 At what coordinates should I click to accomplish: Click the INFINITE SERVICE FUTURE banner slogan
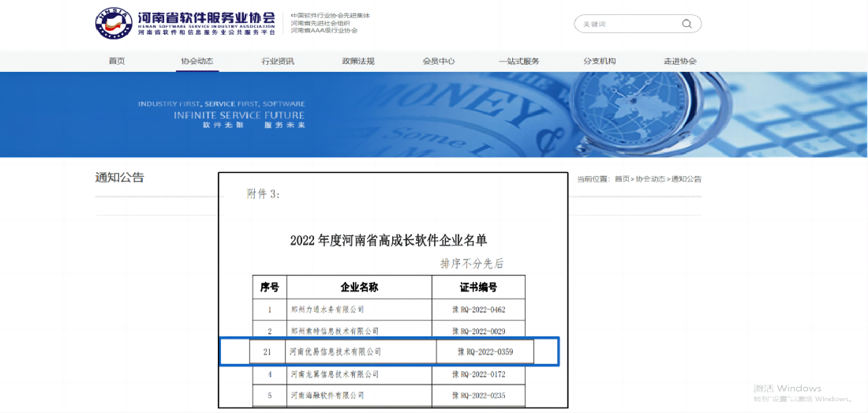239,115
